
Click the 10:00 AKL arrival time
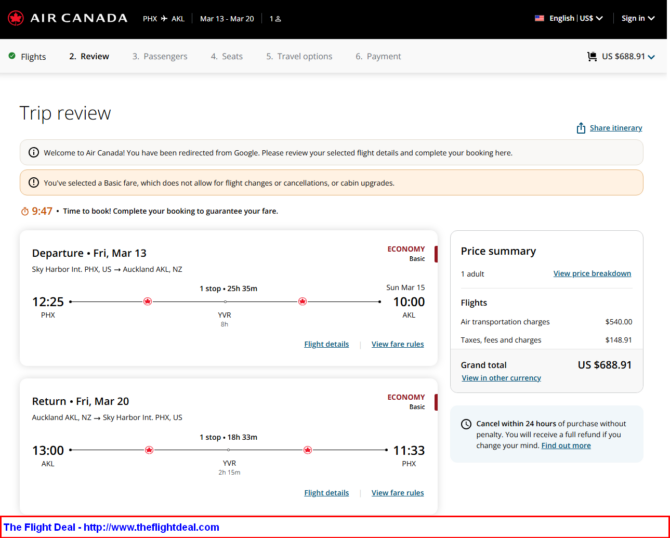click(x=409, y=302)
